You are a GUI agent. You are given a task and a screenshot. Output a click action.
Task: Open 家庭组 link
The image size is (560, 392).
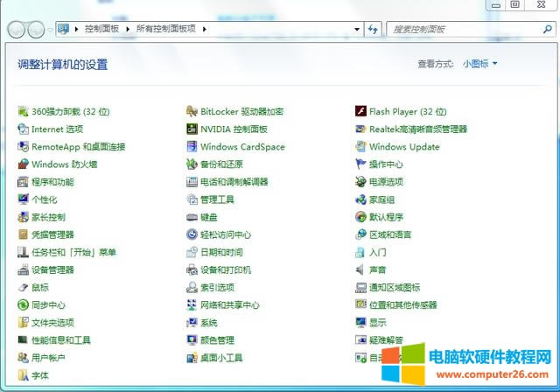point(381,199)
